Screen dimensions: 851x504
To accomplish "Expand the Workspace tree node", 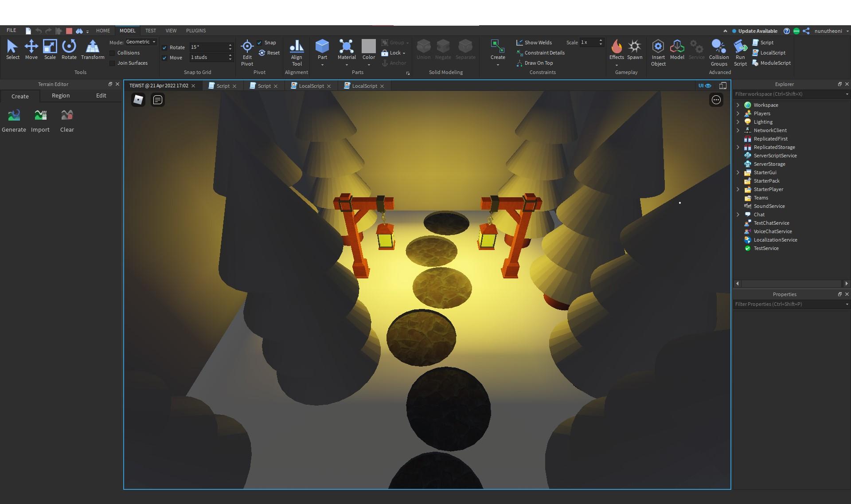I will click(x=738, y=105).
